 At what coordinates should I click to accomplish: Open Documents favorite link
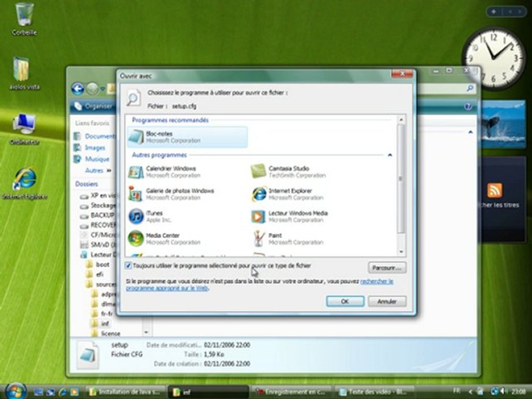click(x=96, y=136)
